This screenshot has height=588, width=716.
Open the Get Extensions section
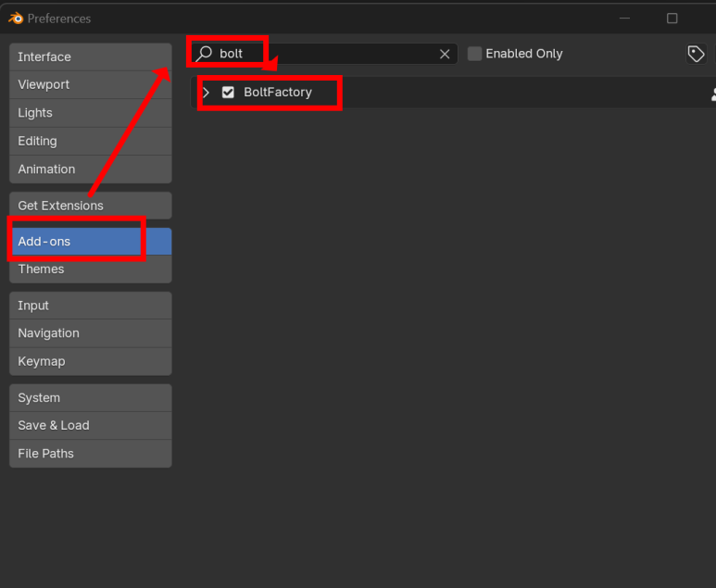coord(91,206)
